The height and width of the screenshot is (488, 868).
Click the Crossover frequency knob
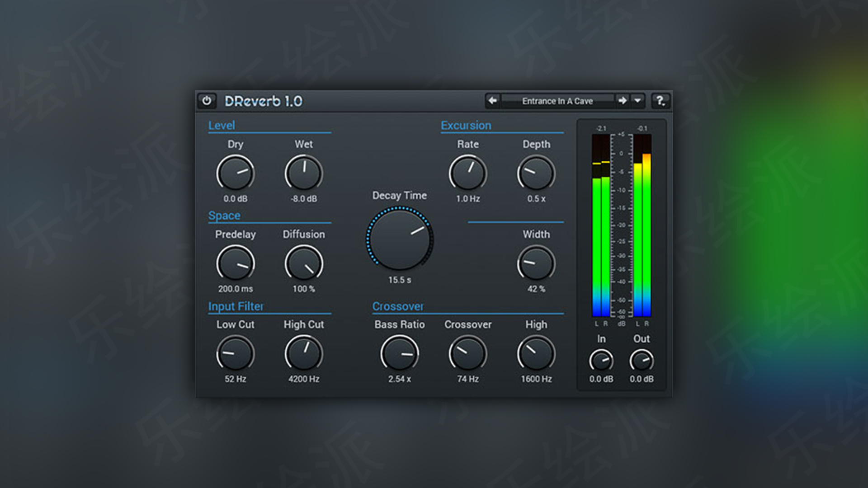(468, 354)
